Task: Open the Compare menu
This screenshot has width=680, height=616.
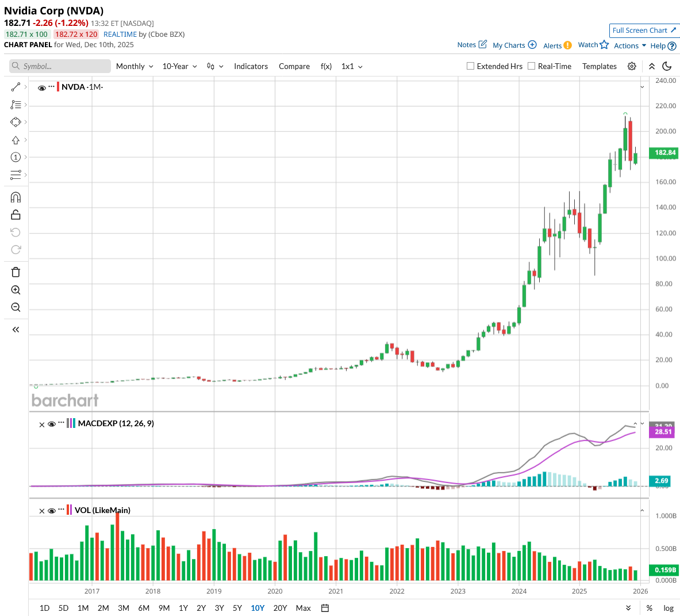Action: coord(294,66)
